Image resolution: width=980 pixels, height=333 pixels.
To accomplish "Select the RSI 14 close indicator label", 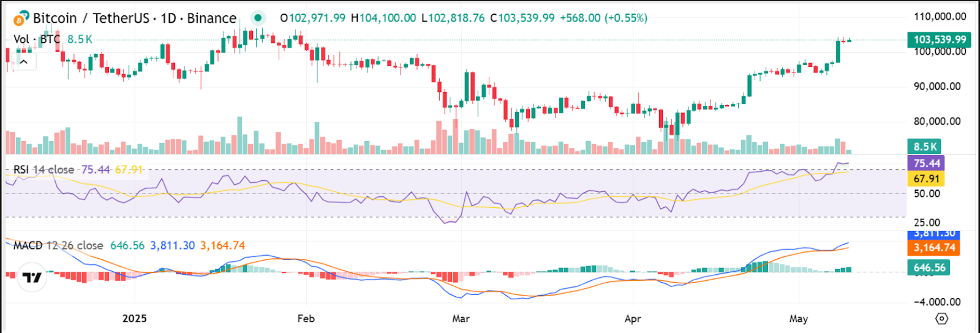I will click(x=43, y=169).
